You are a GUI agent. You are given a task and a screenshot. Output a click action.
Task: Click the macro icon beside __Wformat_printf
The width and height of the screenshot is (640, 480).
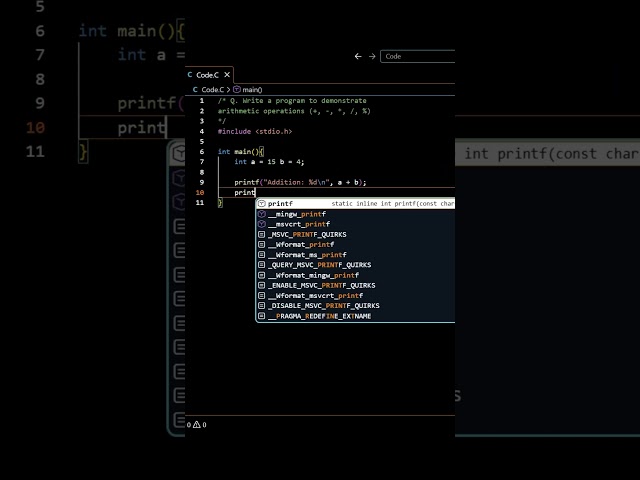[262, 244]
